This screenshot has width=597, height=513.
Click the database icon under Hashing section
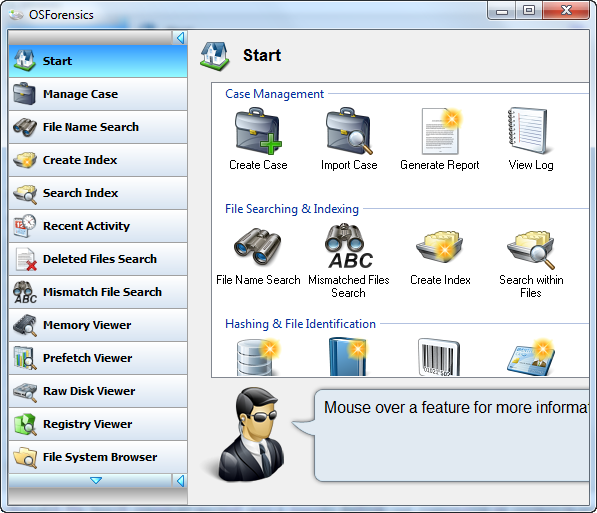(258, 357)
